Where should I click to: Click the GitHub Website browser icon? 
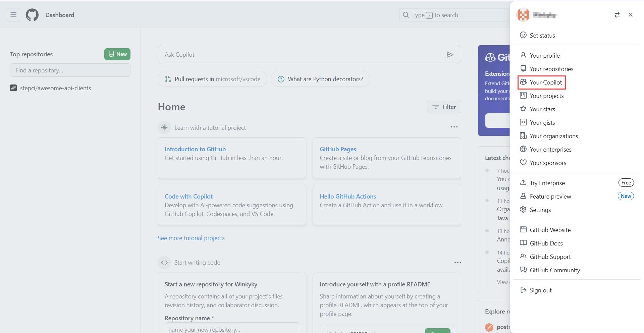523,229
